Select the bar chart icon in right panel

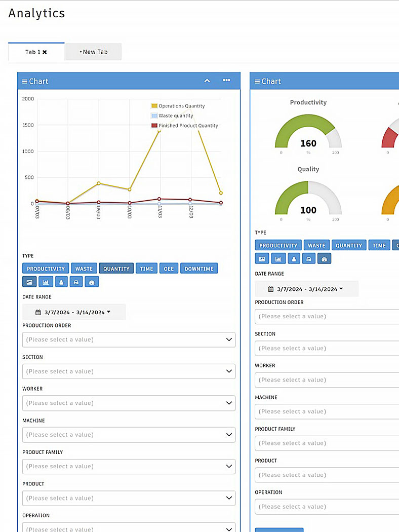point(278,259)
